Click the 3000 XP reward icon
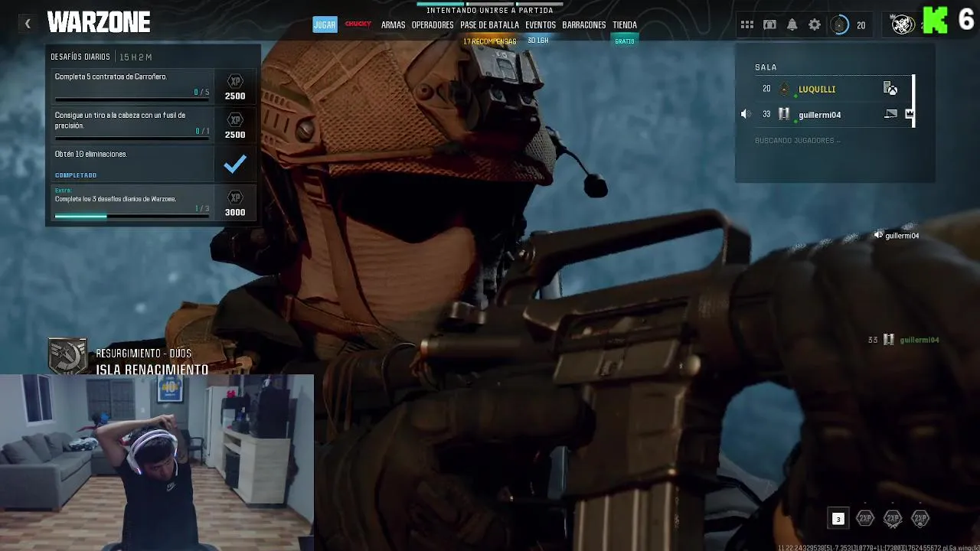 235,197
